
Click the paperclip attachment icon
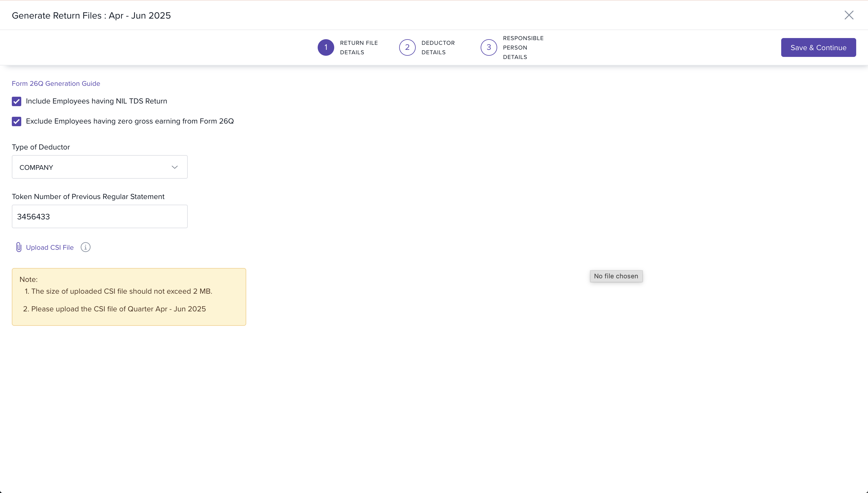[19, 247]
